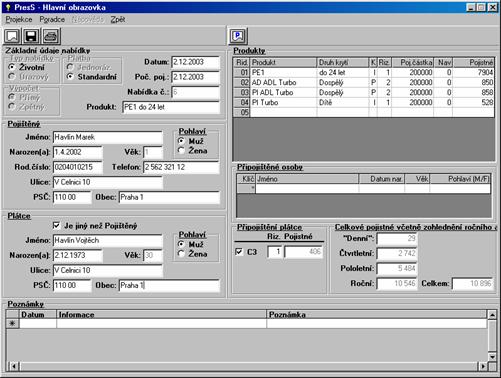The width and height of the screenshot is (501, 378).
Task: Click the Poznámka column header
Action: coord(377,314)
